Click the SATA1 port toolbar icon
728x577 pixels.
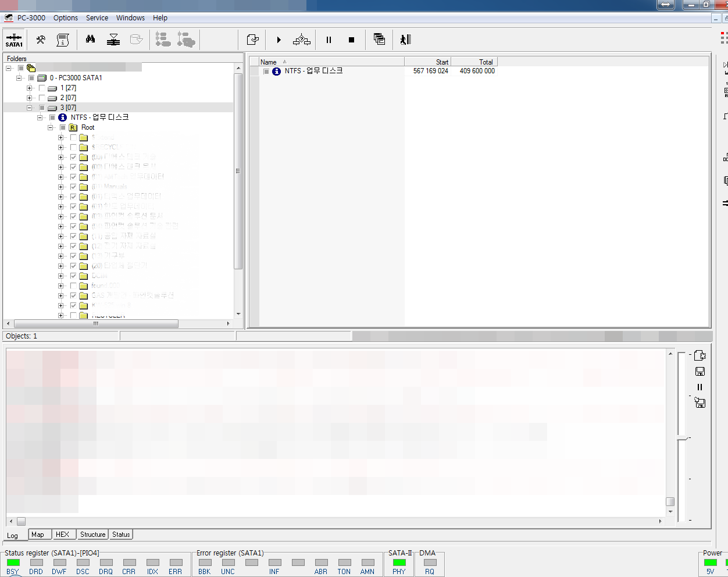(14, 40)
